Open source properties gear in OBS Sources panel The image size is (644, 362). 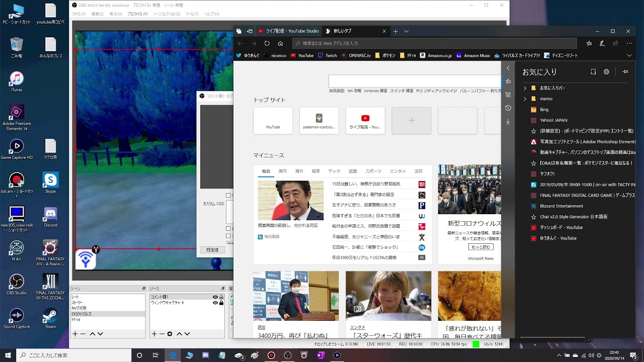[170, 334]
